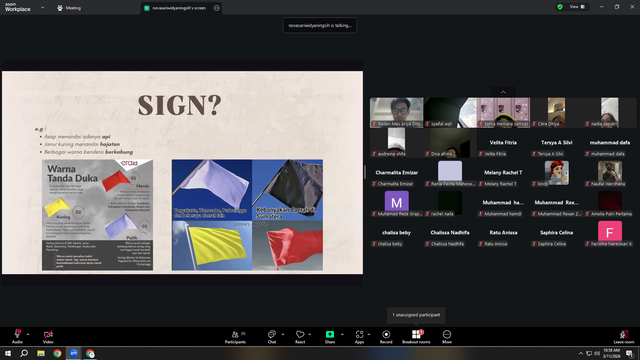Open taskbar clock showing 10:58 AM
This screenshot has height=360, width=640.
tap(611, 353)
